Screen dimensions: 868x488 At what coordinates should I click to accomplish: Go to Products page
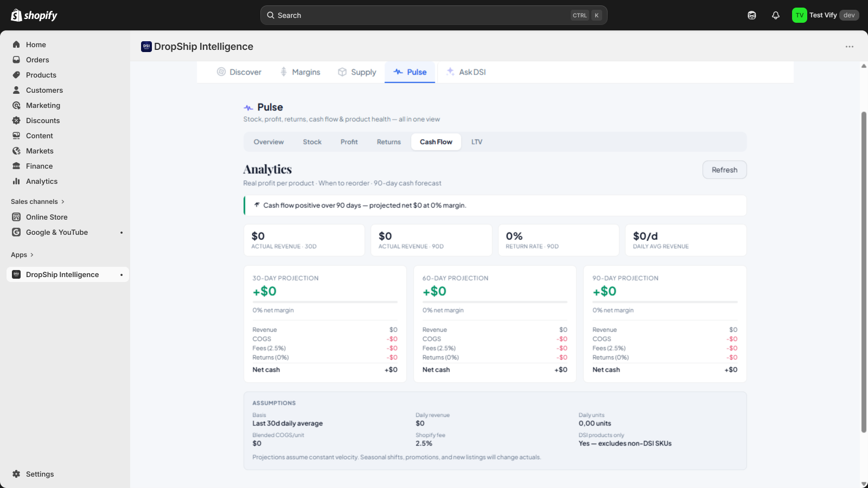(x=41, y=75)
